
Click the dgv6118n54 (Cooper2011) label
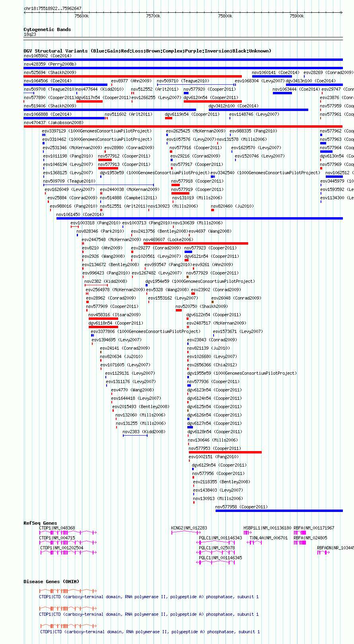(x=116, y=323)
